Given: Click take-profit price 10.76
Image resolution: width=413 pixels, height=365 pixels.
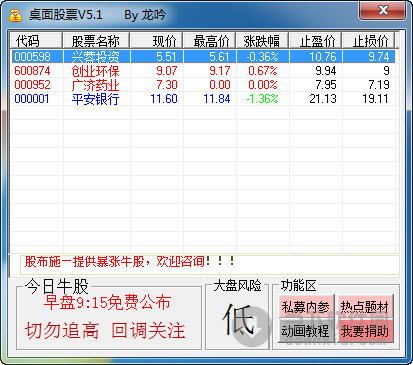Looking at the screenshot, I should (323, 57).
